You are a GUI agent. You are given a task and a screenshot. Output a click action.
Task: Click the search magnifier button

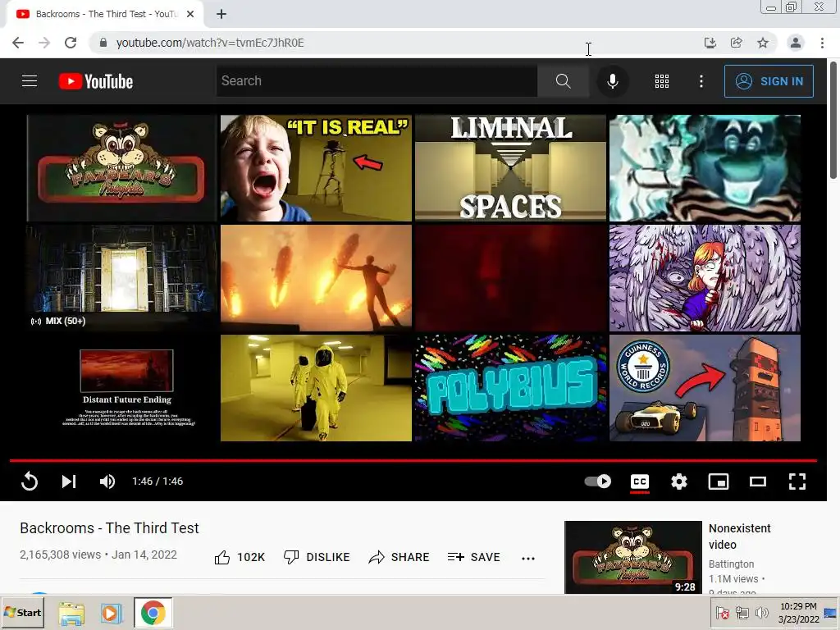pos(563,81)
